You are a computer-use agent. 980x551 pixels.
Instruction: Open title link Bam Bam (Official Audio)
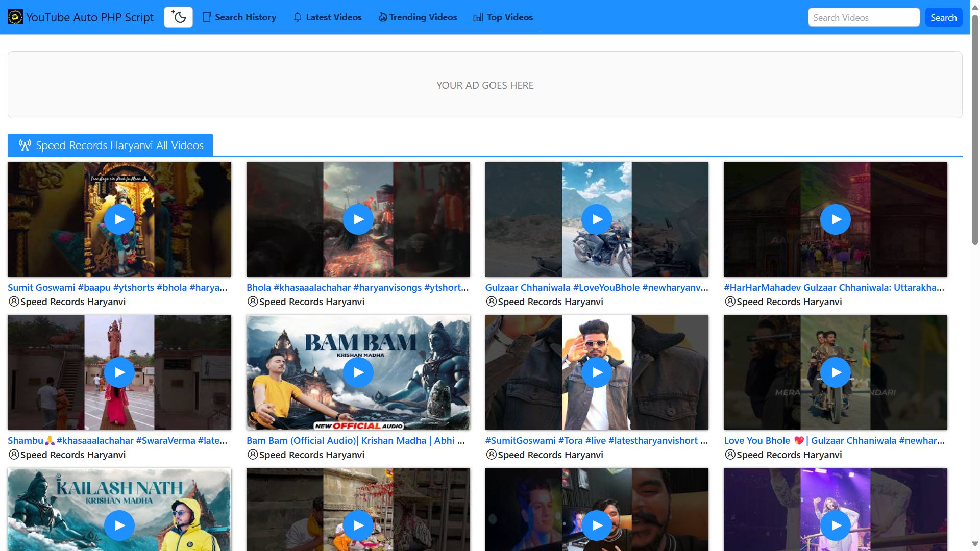tap(356, 440)
